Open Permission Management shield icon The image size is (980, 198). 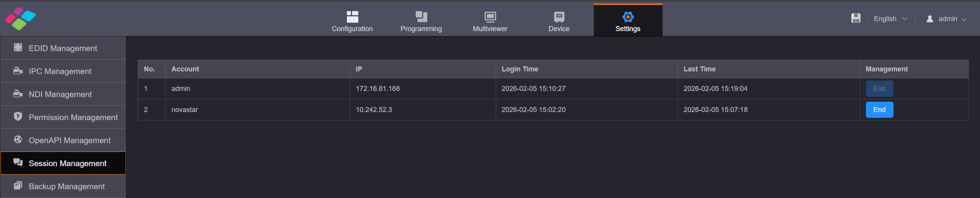(x=18, y=116)
